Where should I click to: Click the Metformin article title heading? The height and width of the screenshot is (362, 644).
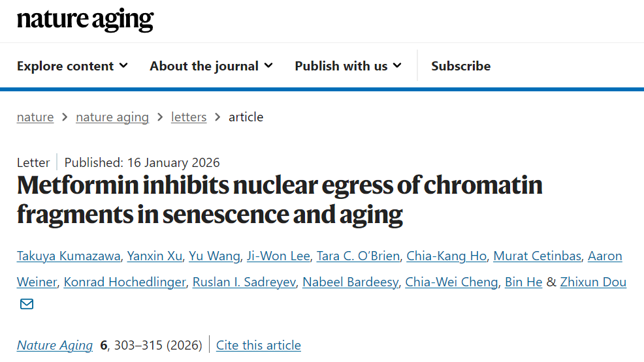(280, 200)
